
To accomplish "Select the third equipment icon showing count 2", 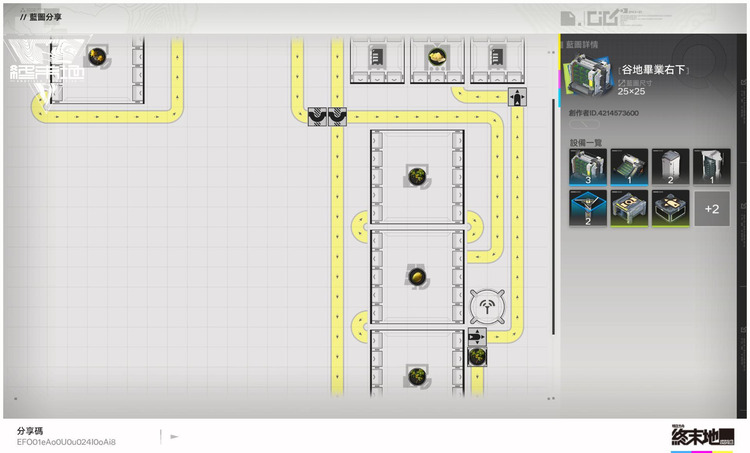I will coord(669,166).
